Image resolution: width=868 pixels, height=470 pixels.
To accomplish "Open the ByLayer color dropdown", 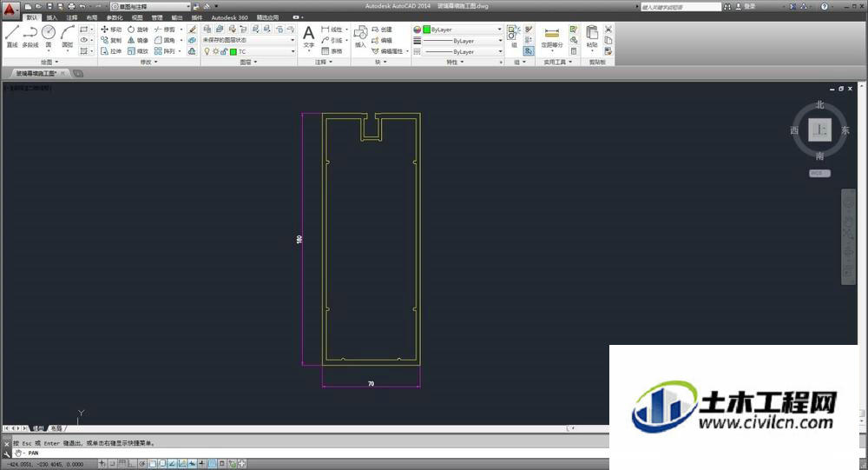I will pos(463,30).
